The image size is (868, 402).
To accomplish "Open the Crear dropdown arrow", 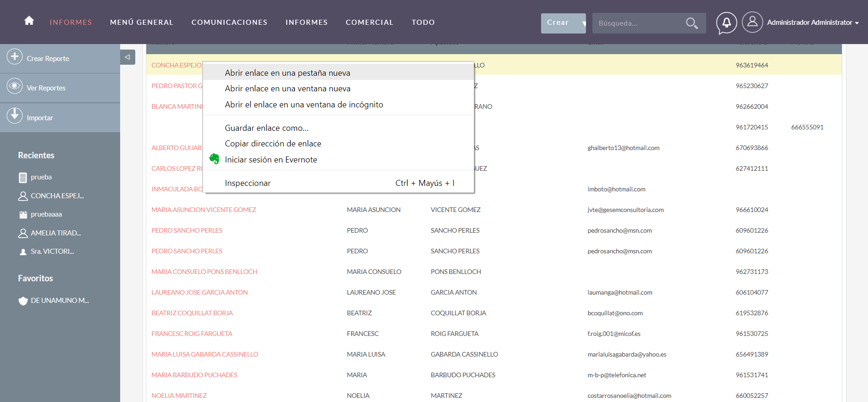I will coord(584,23).
